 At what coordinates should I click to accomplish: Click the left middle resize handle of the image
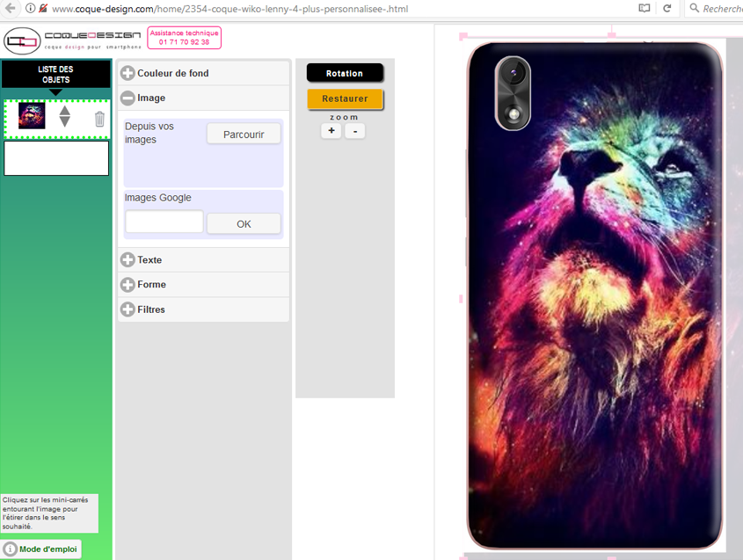click(x=461, y=299)
